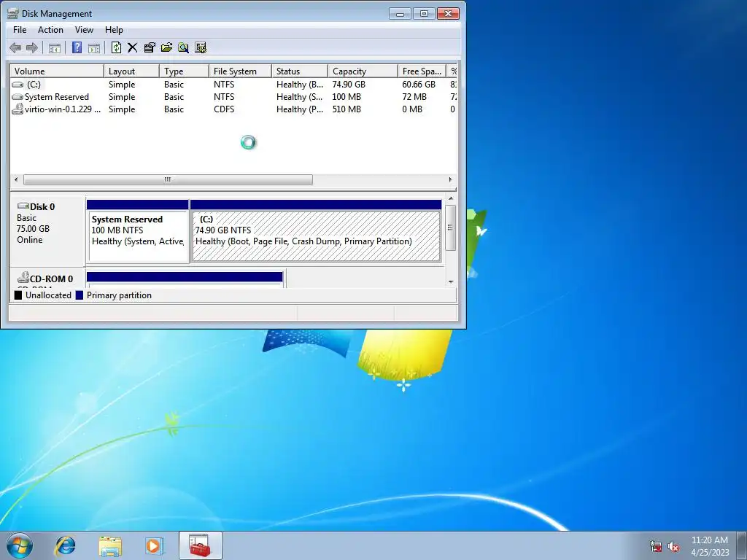Minimize the Disk Management window
This screenshot has height=560, width=747.
point(400,13)
